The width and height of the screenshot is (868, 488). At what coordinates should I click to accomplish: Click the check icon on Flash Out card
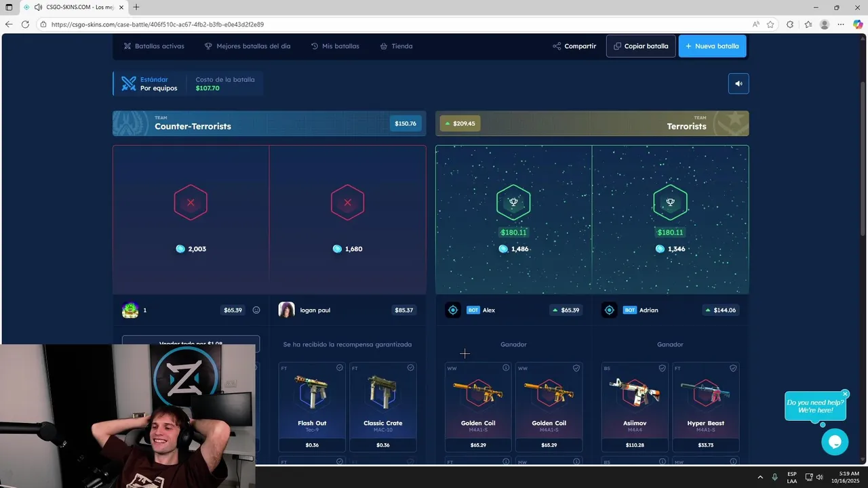(x=340, y=367)
